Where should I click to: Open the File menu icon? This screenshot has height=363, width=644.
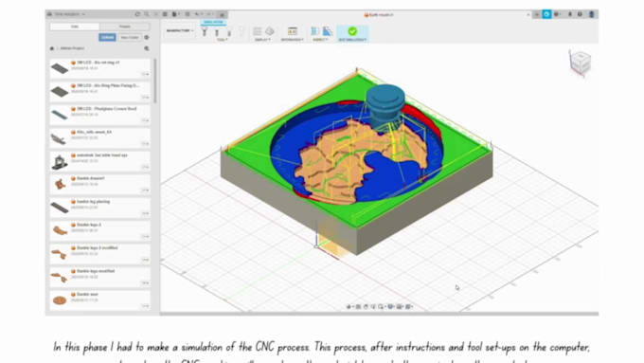pyautogui.click(x=175, y=14)
